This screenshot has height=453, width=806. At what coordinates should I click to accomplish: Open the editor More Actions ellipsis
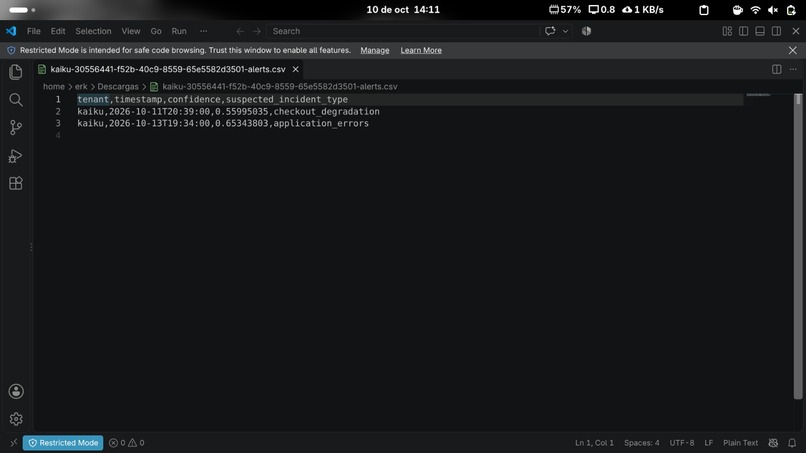(x=793, y=69)
